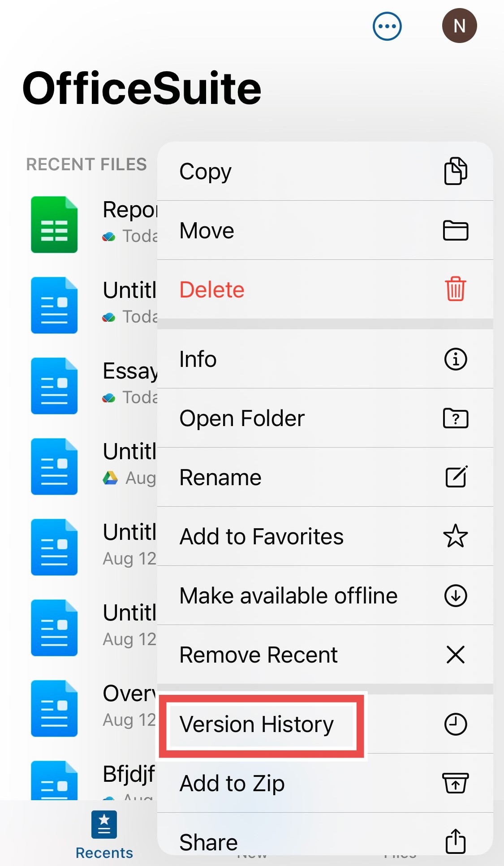Tap the Remove Recent X icon
Screen dimensions: 504x866
click(456, 655)
